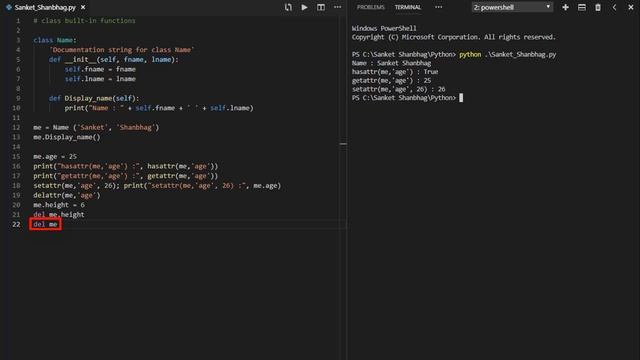
Task: Click 'me.Display_name()' code line
Action: click(67, 137)
